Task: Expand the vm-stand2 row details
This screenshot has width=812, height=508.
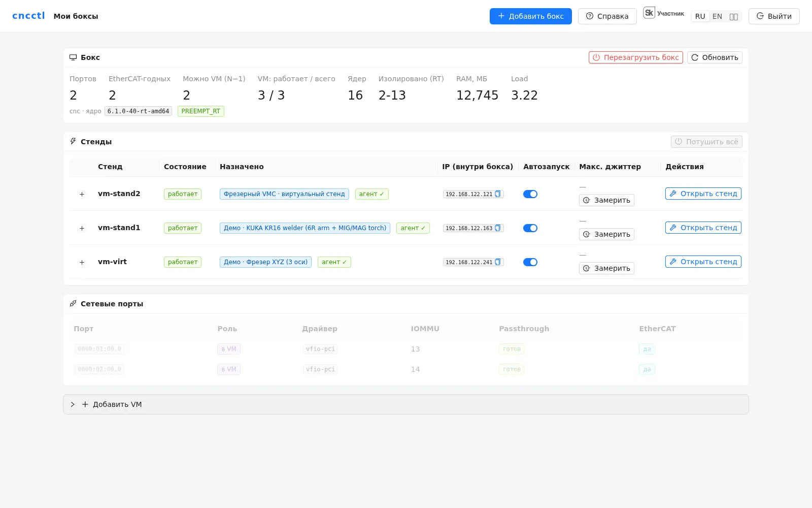Action: [x=82, y=194]
